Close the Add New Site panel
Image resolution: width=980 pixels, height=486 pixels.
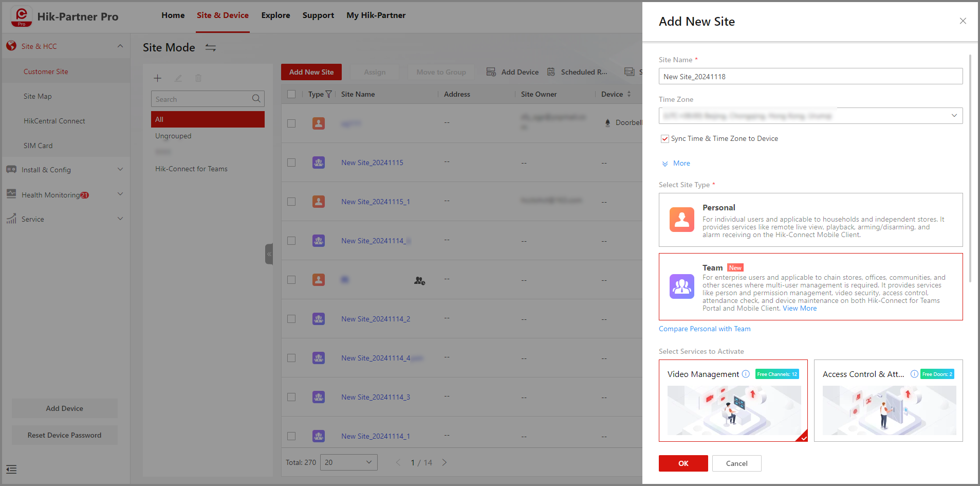(x=963, y=21)
